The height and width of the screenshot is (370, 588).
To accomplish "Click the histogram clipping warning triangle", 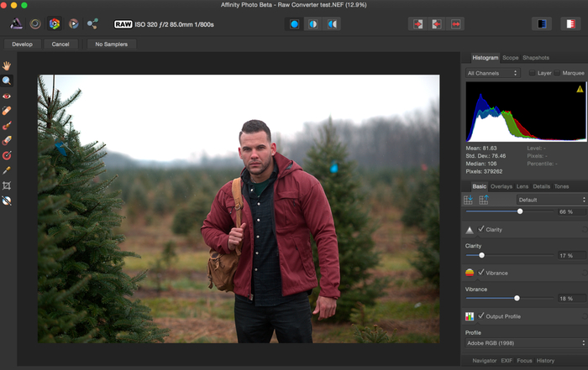I will (x=579, y=88).
